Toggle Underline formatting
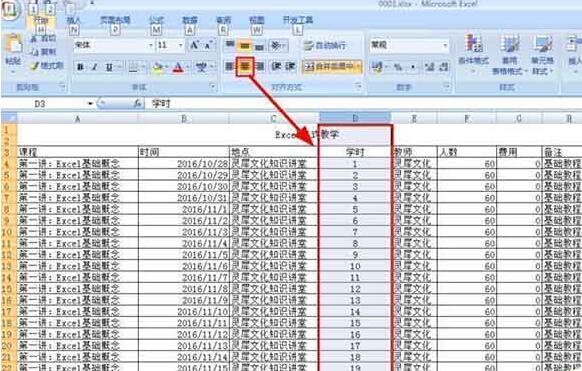 click(x=109, y=67)
